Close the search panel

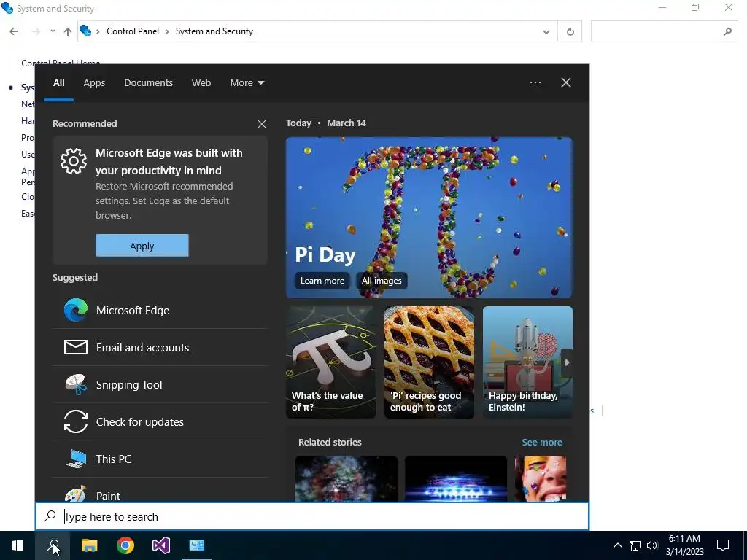(565, 82)
